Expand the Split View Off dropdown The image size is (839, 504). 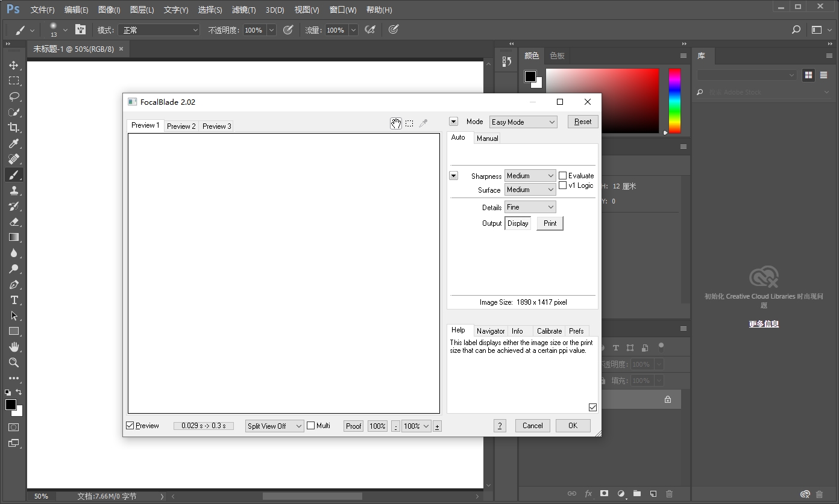point(274,426)
